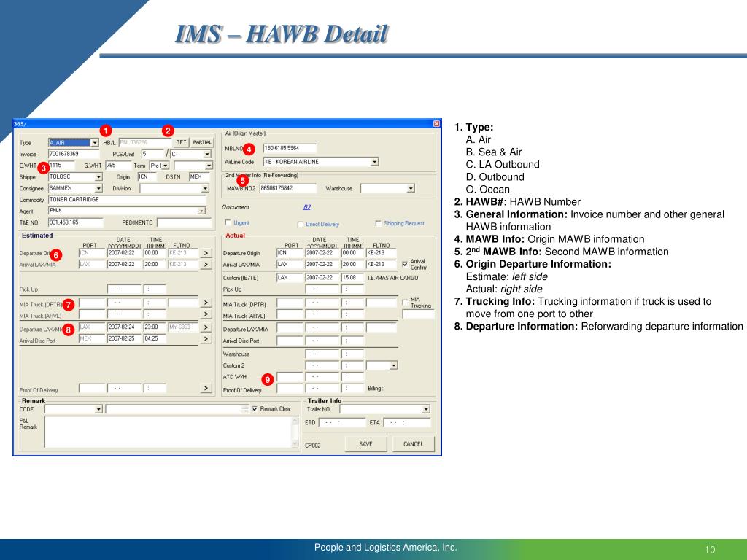Click the MAWB NO2 field
The height and width of the screenshot is (560, 747).
click(287, 188)
